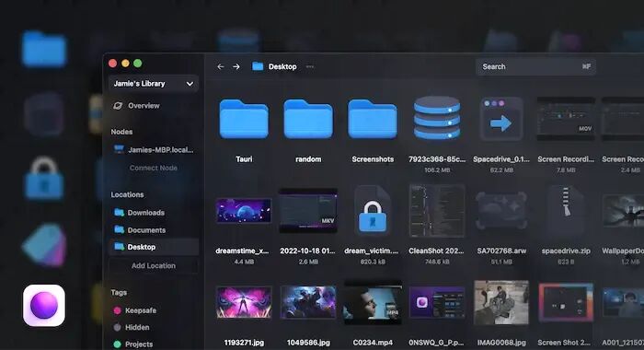Screen dimensions: 644x350
Task: Select the C0234.mp4 video thumbnail
Action: 373,303
